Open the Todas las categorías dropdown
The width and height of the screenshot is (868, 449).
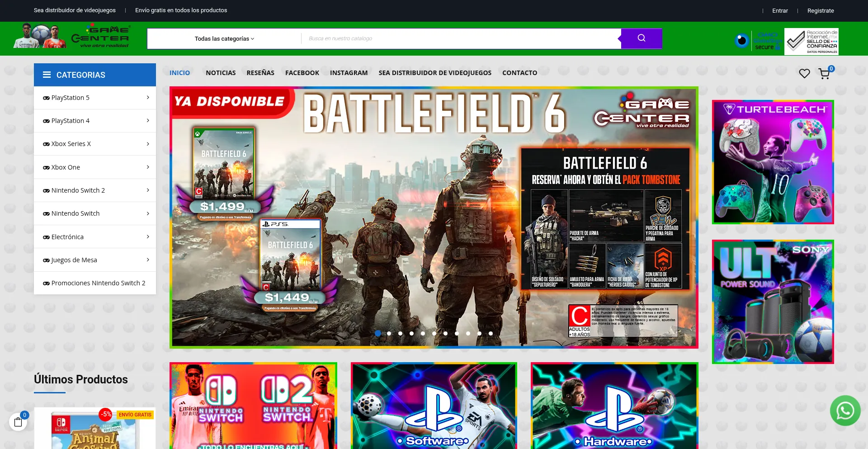tap(224, 39)
